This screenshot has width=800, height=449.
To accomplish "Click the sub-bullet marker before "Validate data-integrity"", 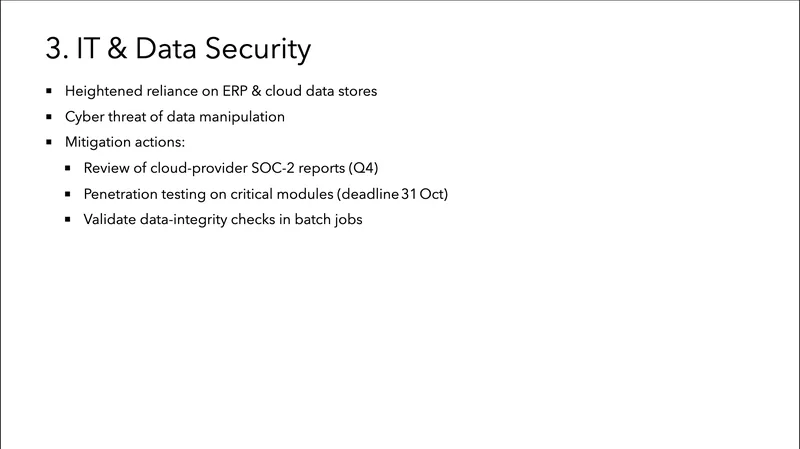I will click(68, 220).
